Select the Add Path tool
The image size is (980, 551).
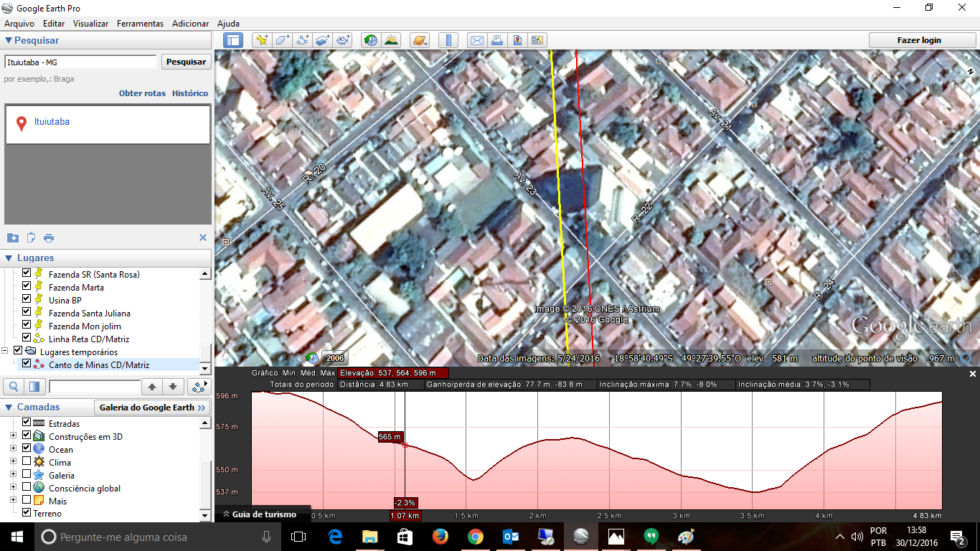tap(302, 40)
